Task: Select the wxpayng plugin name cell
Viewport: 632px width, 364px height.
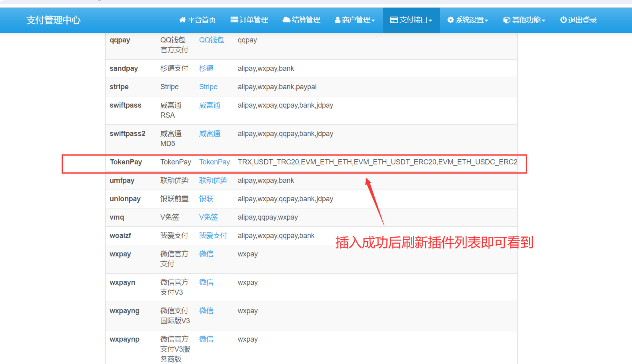Action: (125, 311)
